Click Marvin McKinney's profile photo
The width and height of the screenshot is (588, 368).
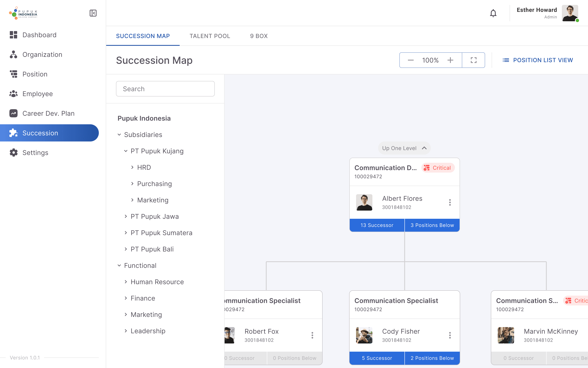[x=506, y=335]
